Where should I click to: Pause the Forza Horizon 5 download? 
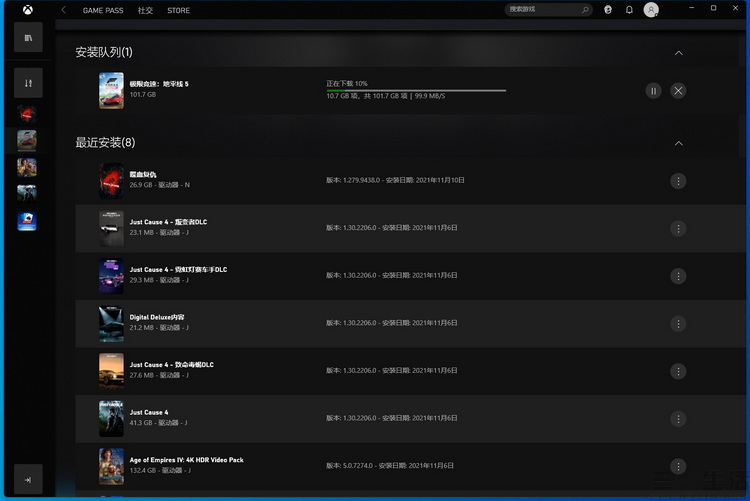(653, 90)
